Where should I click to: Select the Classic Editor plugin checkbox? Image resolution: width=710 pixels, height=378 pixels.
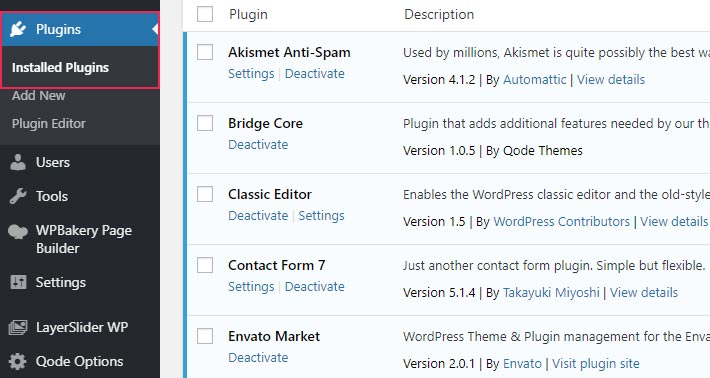coord(205,194)
